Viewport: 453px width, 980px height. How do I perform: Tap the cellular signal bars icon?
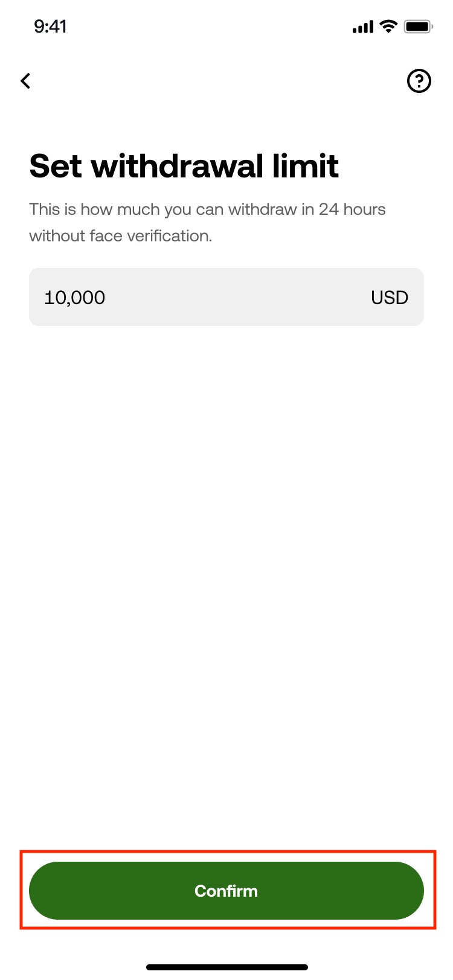tap(363, 27)
